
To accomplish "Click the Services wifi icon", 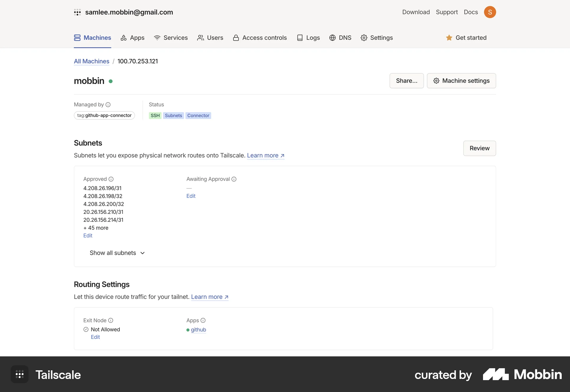I will point(157,38).
